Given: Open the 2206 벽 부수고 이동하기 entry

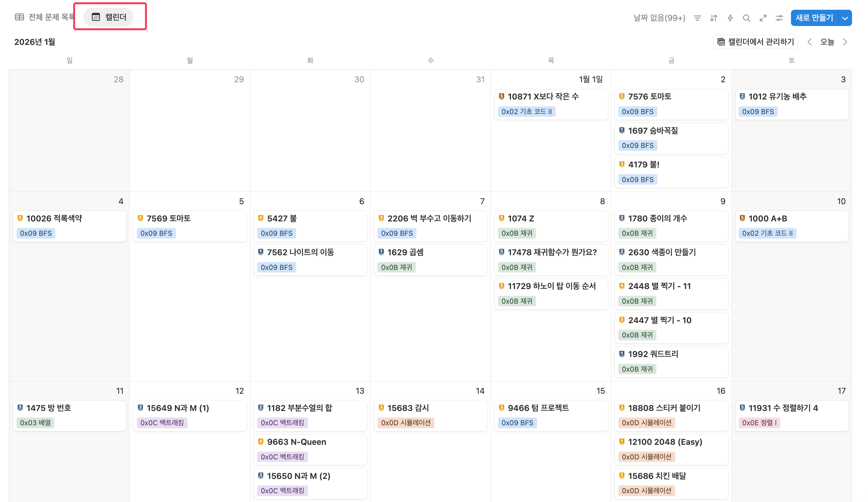Looking at the screenshot, I should click(x=429, y=218).
